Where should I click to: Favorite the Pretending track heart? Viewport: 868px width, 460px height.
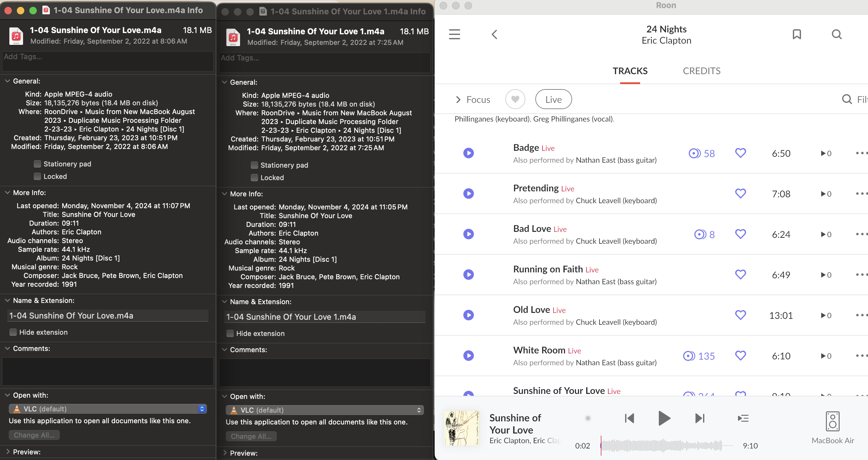(740, 194)
